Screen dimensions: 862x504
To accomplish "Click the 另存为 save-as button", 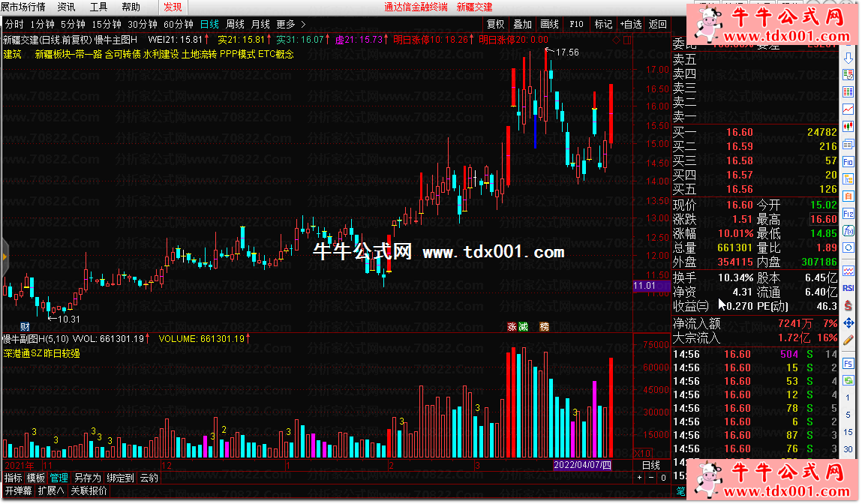I will pos(88,478).
